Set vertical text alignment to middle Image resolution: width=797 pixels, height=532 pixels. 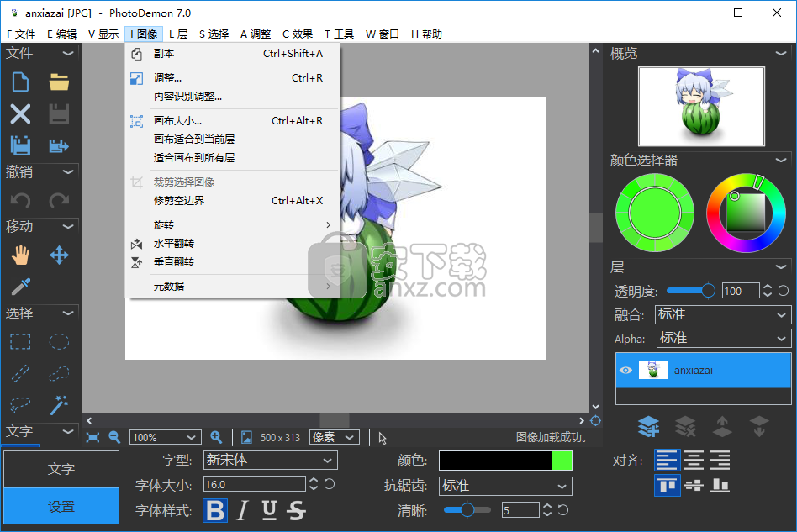pos(694,486)
